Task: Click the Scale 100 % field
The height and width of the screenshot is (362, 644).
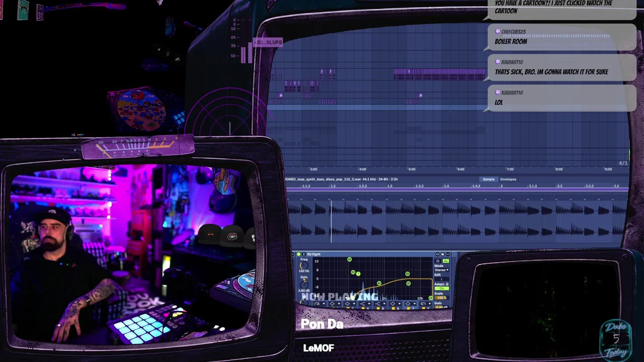Action: click(x=441, y=298)
